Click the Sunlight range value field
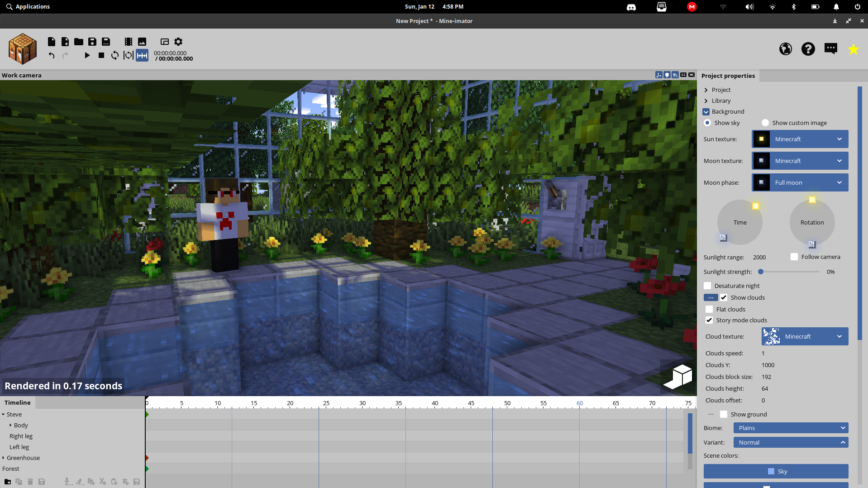The image size is (868, 488). click(759, 257)
